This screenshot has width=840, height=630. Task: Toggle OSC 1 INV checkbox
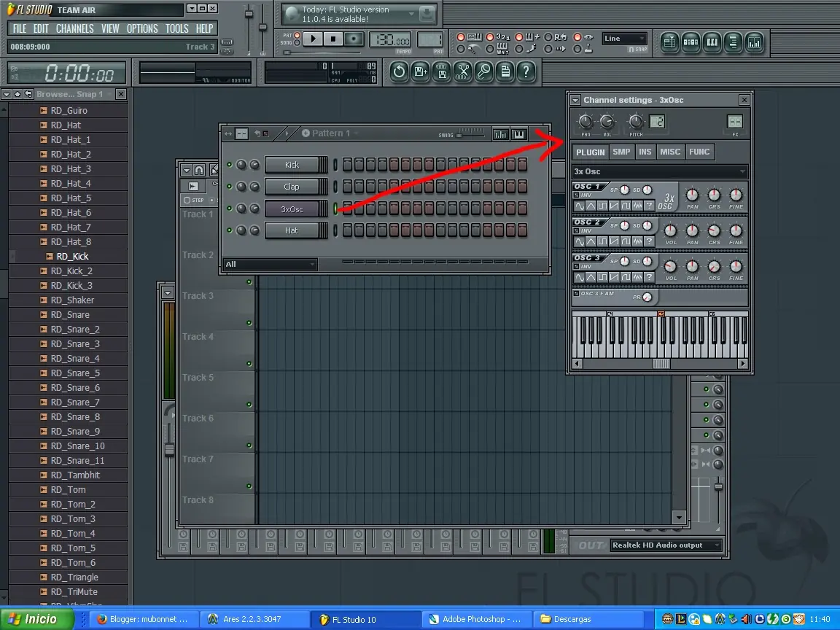pyautogui.click(x=577, y=195)
